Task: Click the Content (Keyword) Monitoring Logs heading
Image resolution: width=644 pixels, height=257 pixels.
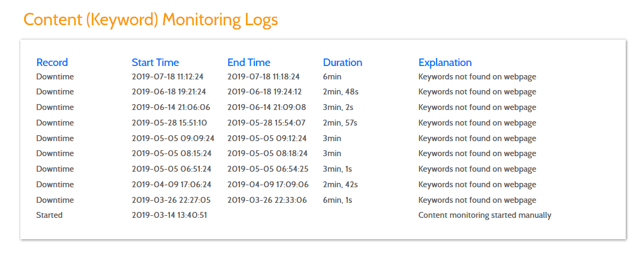Action: pos(151,20)
